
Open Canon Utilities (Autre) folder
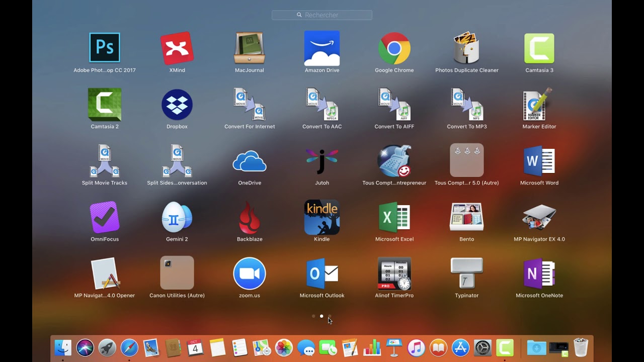point(177,273)
